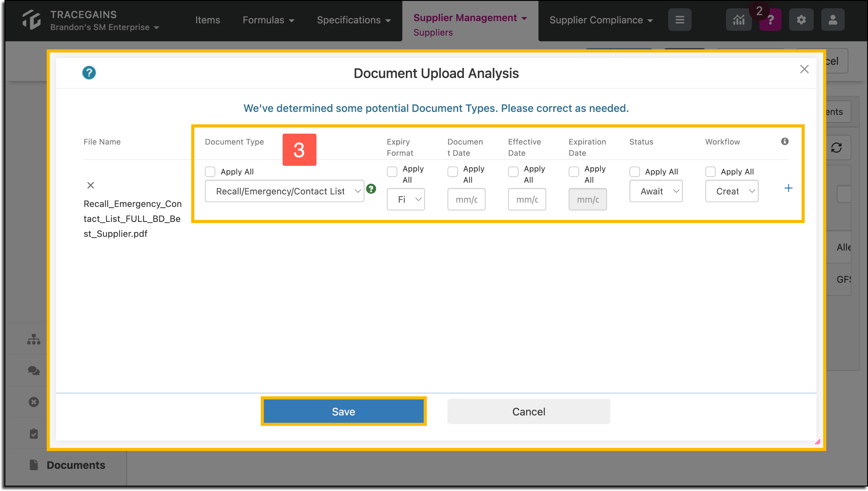Expand the Specifications menu
868x491 pixels.
[354, 20]
